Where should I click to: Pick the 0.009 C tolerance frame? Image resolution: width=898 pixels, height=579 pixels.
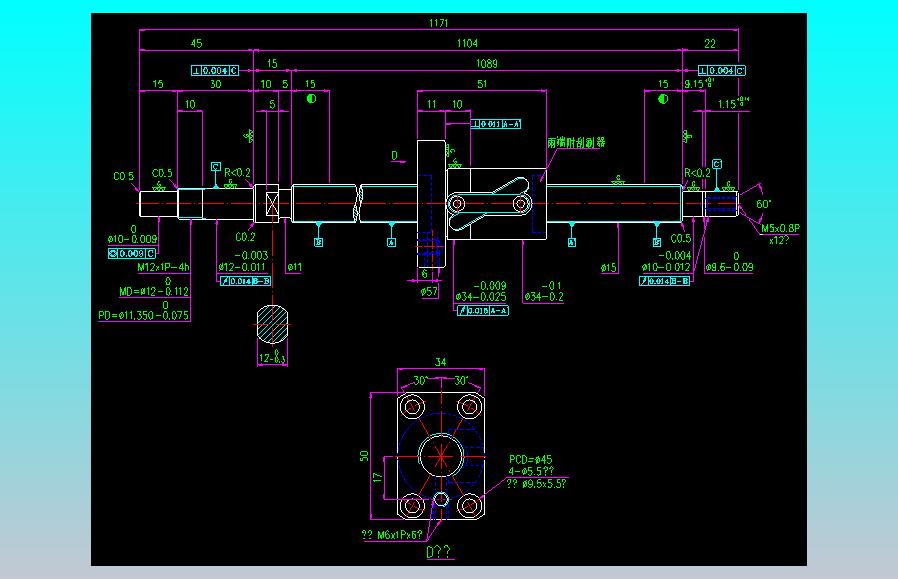tap(132, 253)
